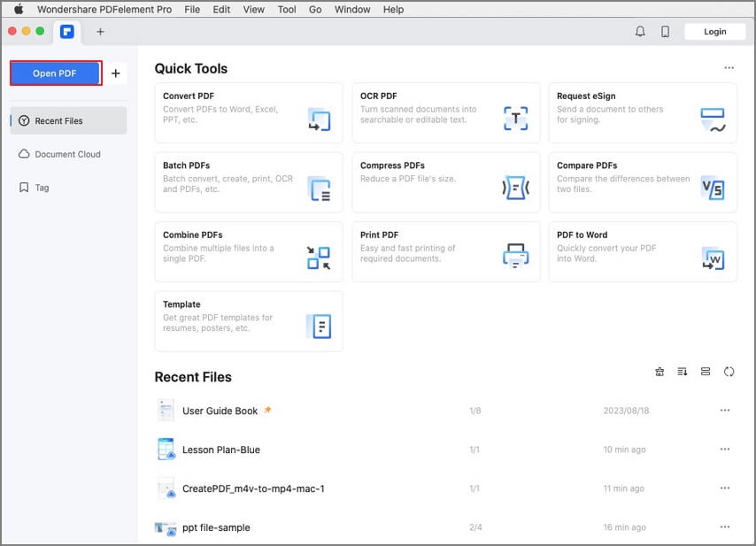This screenshot has width=756, height=546.
Task: Refresh the Recent Files list
Action: pyautogui.click(x=729, y=372)
